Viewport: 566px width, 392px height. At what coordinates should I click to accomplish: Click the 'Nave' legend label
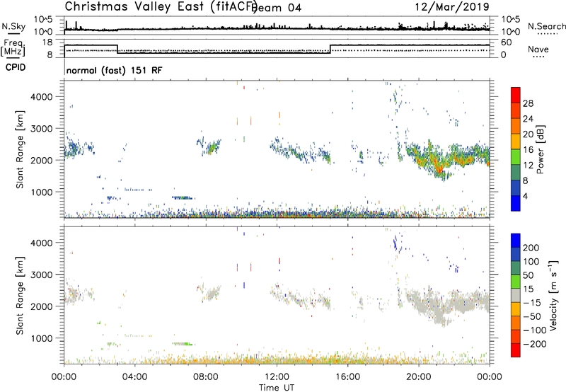coord(538,49)
